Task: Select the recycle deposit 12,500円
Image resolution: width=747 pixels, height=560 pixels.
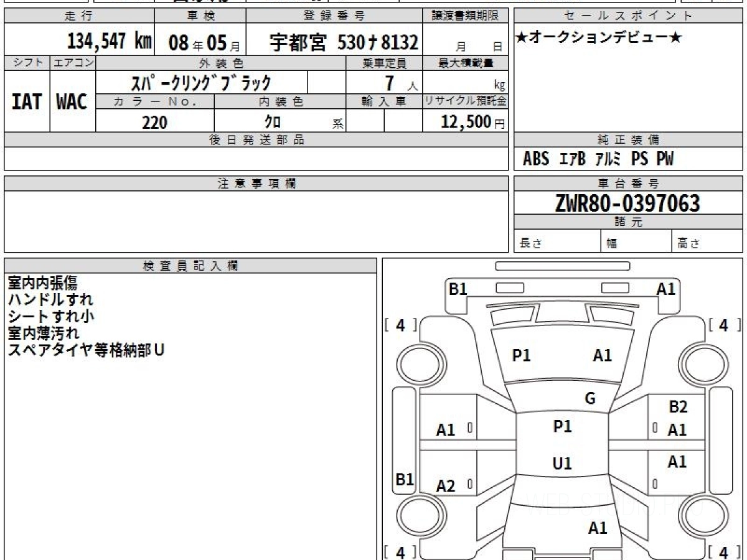Action: coord(473,122)
